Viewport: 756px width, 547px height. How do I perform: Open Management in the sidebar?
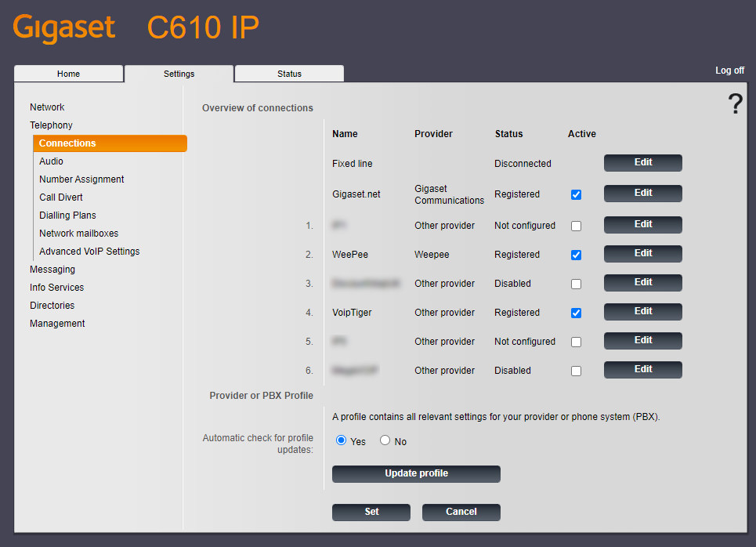[57, 323]
